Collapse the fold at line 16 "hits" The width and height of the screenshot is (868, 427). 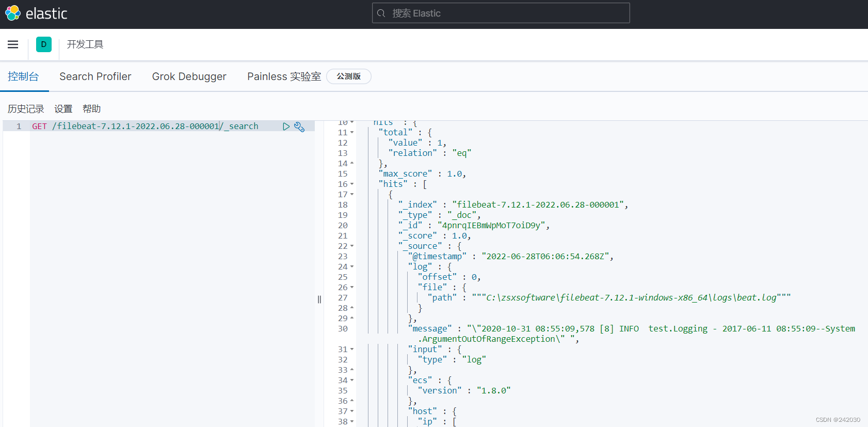pos(352,184)
